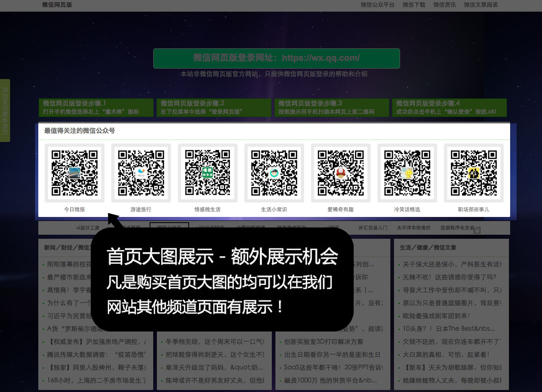Click the 今日微报 QR code image

[75, 173]
